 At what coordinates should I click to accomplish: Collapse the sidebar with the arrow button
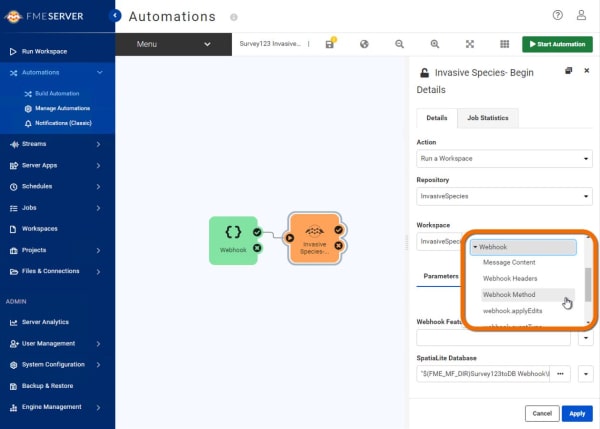pos(115,16)
